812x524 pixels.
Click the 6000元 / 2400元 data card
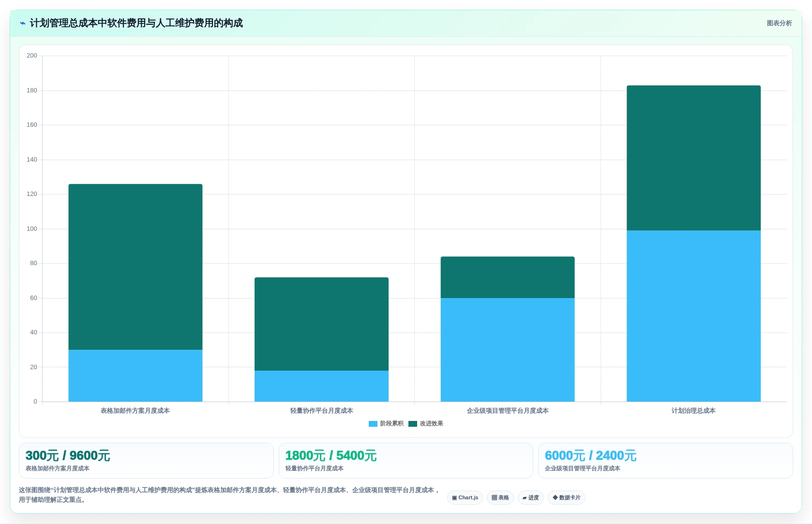pyautogui.click(x=665, y=461)
